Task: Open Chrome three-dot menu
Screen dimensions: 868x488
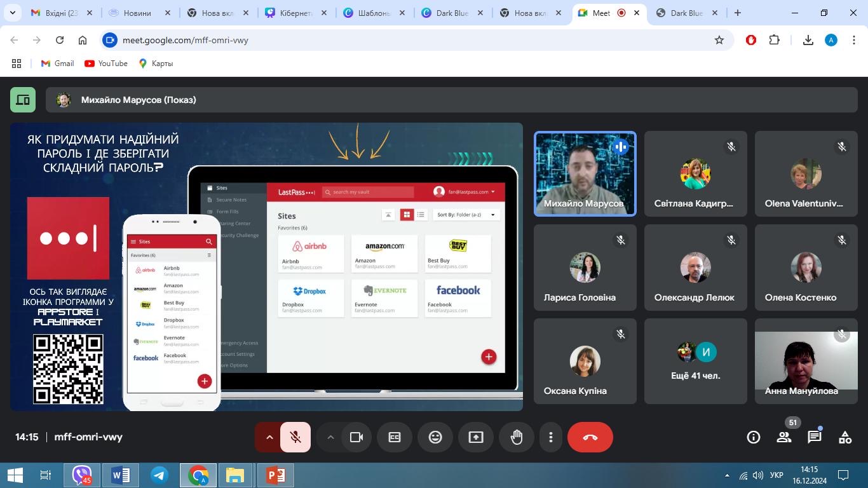Action: tap(853, 40)
